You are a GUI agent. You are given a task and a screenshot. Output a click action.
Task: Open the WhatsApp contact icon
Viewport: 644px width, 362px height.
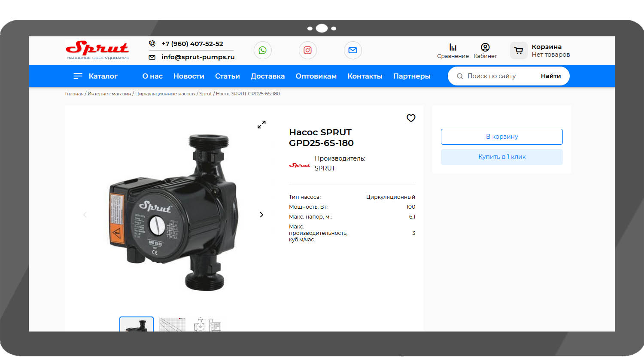[x=262, y=50]
